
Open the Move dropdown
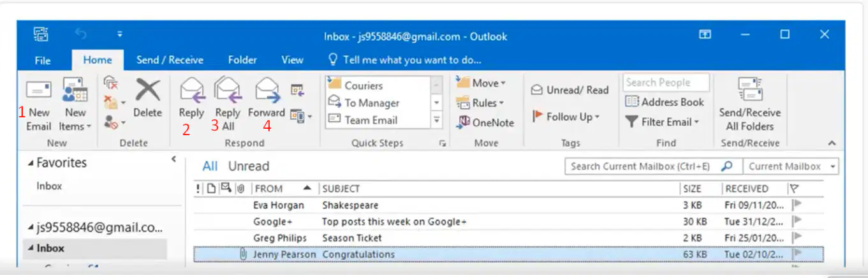(x=481, y=83)
